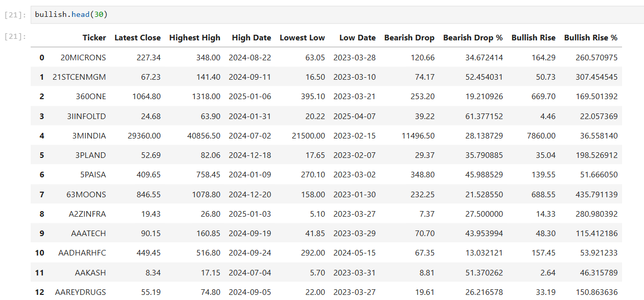Click bearish drop percent 27.500000
This screenshot has width=644, height=300.
pyautogui.click(x=484, y=214)
